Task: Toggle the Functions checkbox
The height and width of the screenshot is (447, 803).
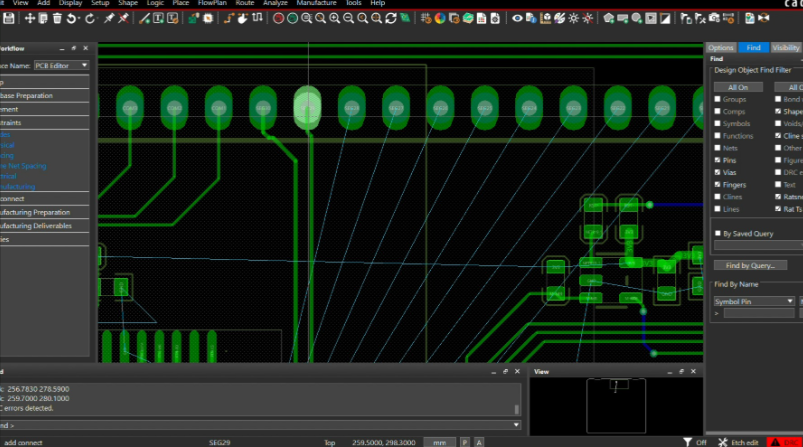Action: [717, 136]
